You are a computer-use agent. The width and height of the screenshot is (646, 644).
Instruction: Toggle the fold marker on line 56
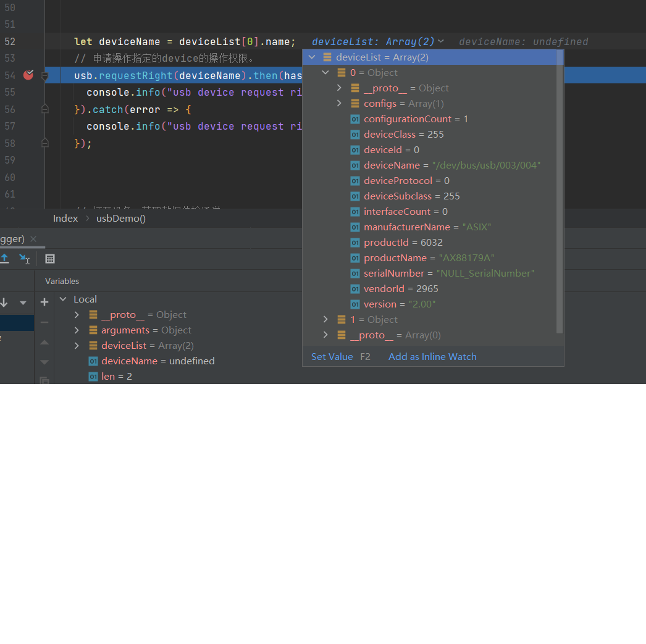click(45, 109)
